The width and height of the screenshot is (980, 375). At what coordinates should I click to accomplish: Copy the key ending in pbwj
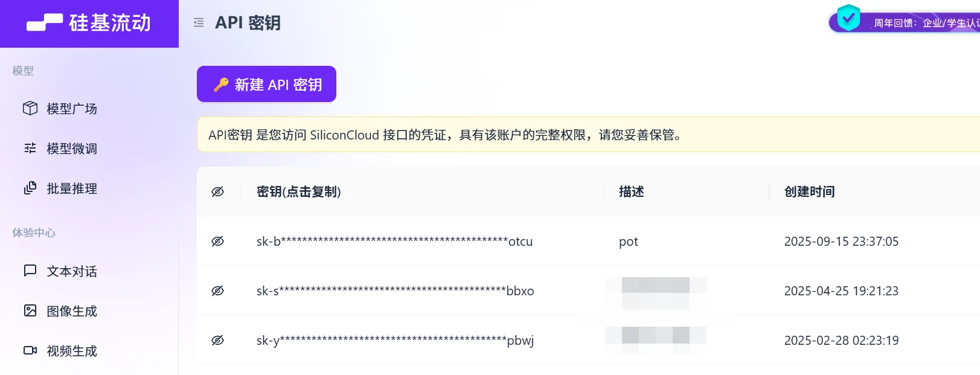pos(395,341)
